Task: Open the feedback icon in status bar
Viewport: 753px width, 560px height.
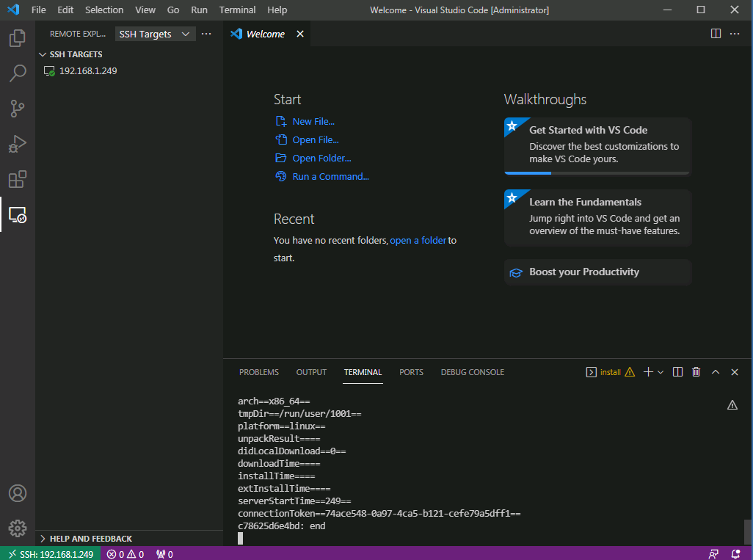Action: click(x=713, y=554)
